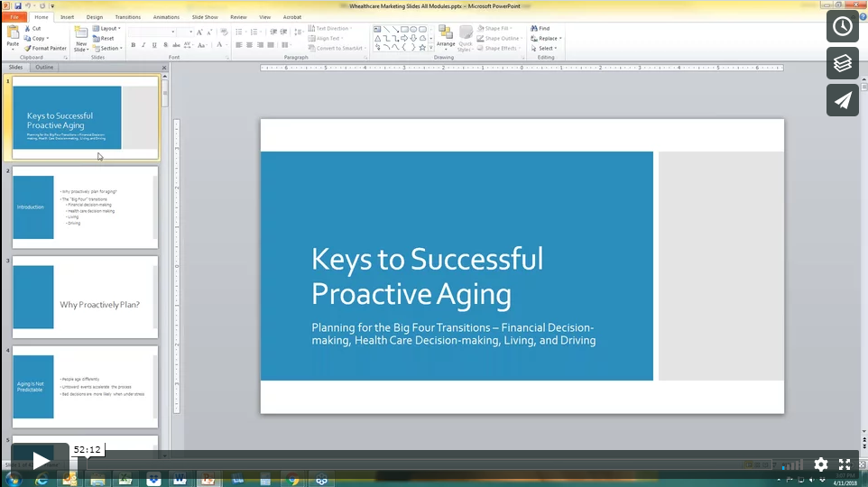Expand the Layout dropdown
Image resolution: width=868 pixels, height=487 pixels.
(110, 28)
